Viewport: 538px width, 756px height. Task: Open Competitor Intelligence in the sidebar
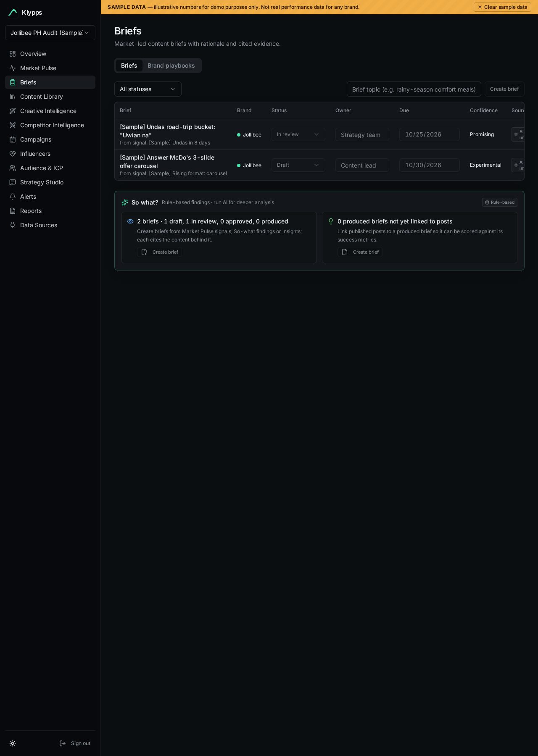tap(50, 125)
